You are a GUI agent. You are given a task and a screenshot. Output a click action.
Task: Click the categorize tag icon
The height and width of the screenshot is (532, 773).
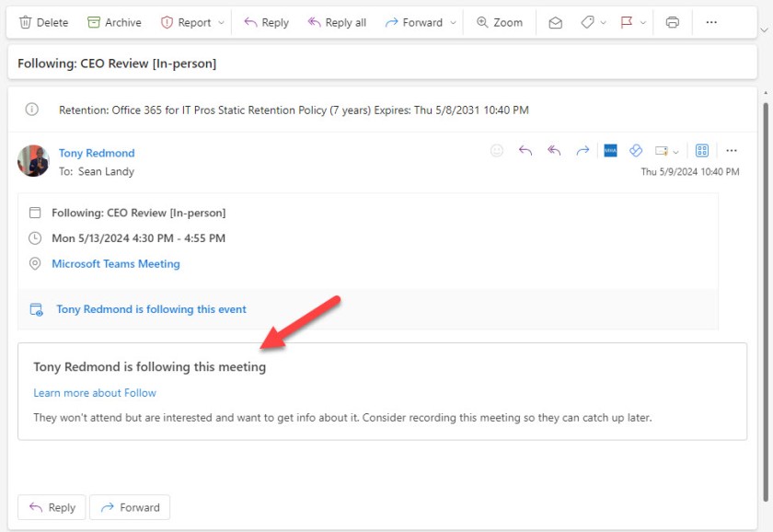click(x=587, y=23)
